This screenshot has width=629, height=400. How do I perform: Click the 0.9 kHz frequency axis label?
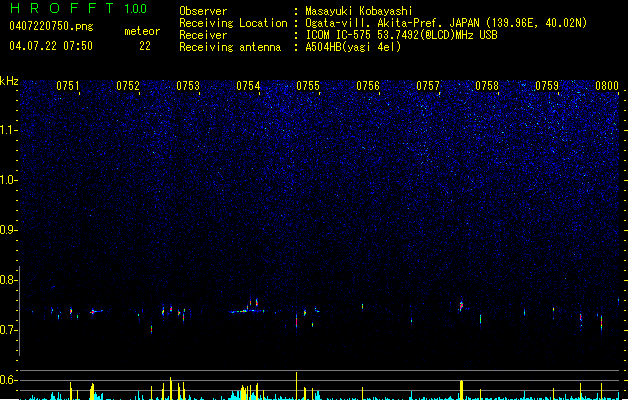[x=8, y=230]
